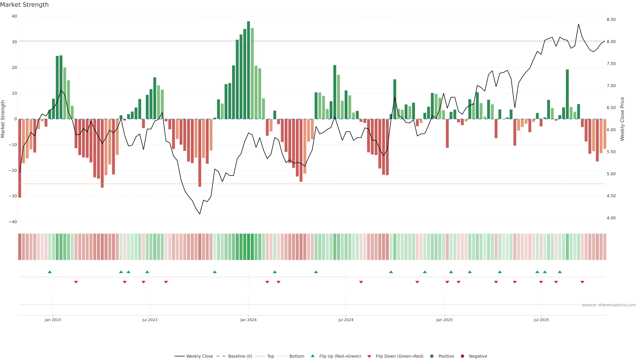Click the dark red Negative circle legend icon
This screenshot has height=362, width=644.
[x=462, y=356]
